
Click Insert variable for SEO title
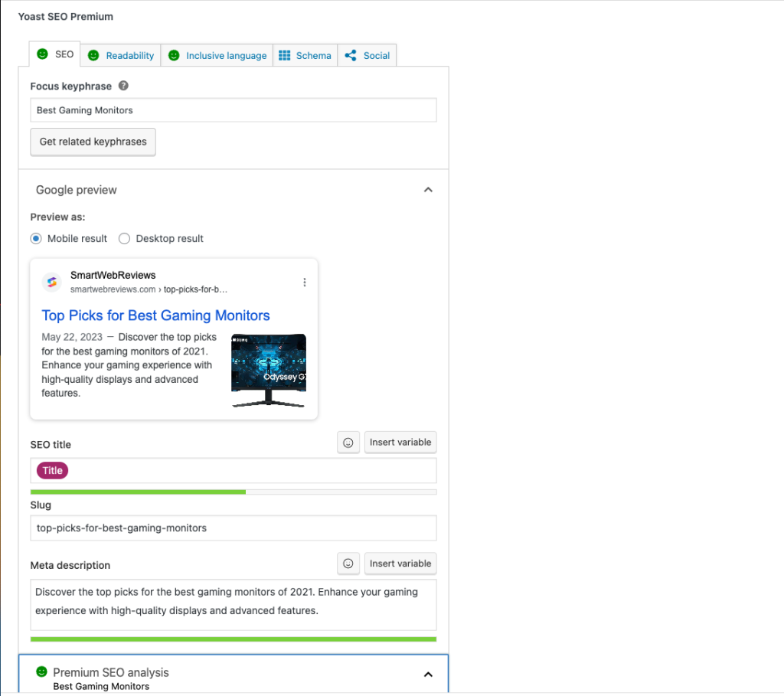(400, 443)
